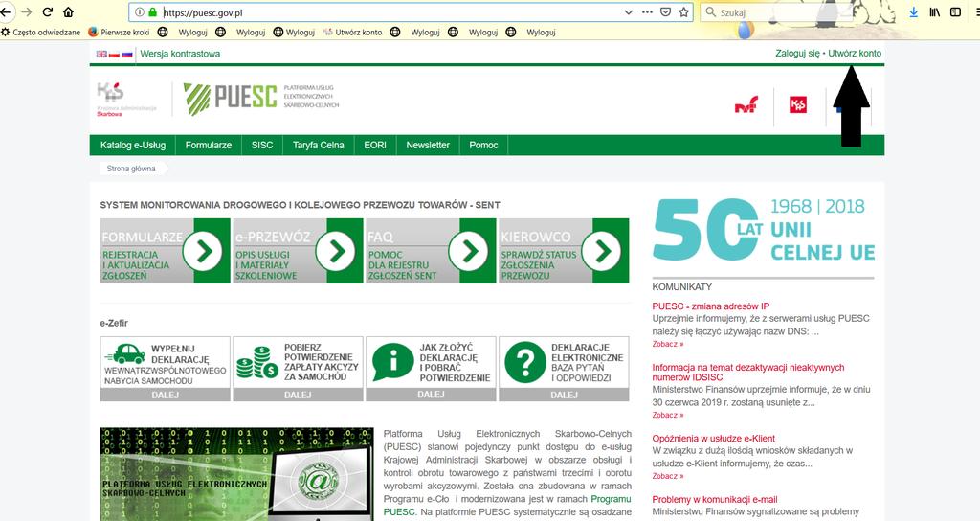Open the Katalog e-Usług menu
980x521 pixels.
point(133,146)
